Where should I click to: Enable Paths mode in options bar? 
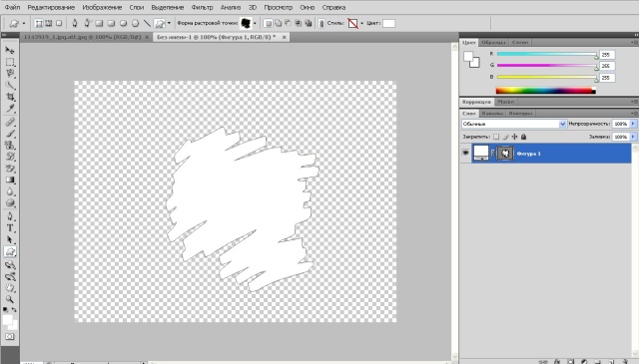(x=49, y=23)
